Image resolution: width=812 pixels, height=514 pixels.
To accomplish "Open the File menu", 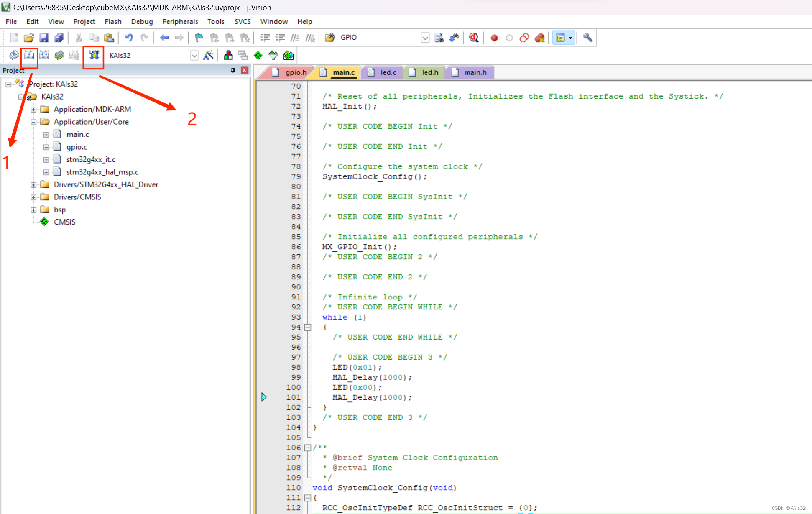I will point(11,22).
